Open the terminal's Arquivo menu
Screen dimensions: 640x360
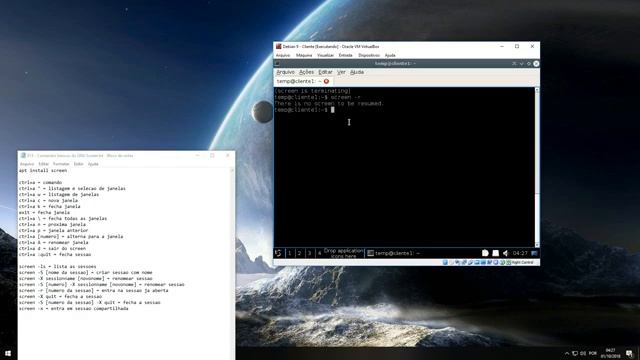tap(285, 72)
